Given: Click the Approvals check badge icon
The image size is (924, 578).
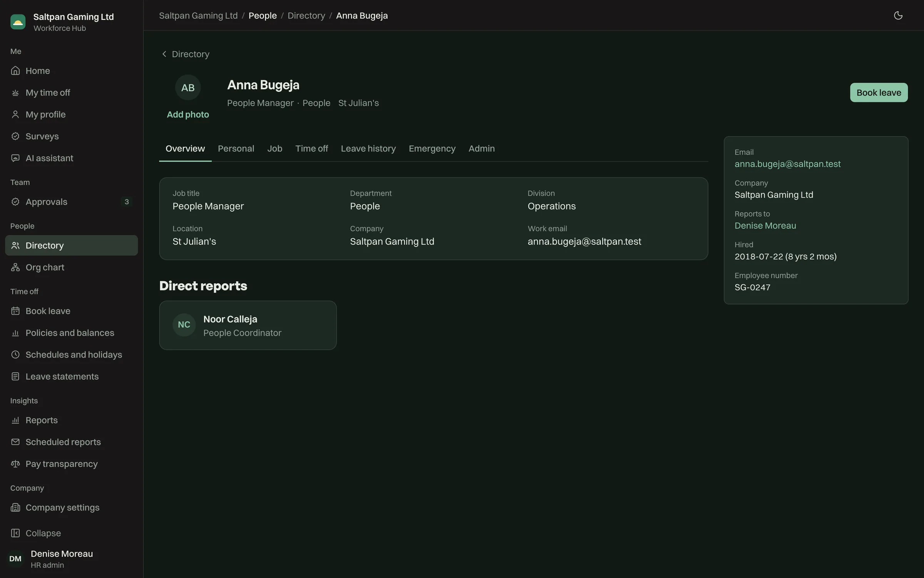Looking at the screenshot, I should 15,202.
